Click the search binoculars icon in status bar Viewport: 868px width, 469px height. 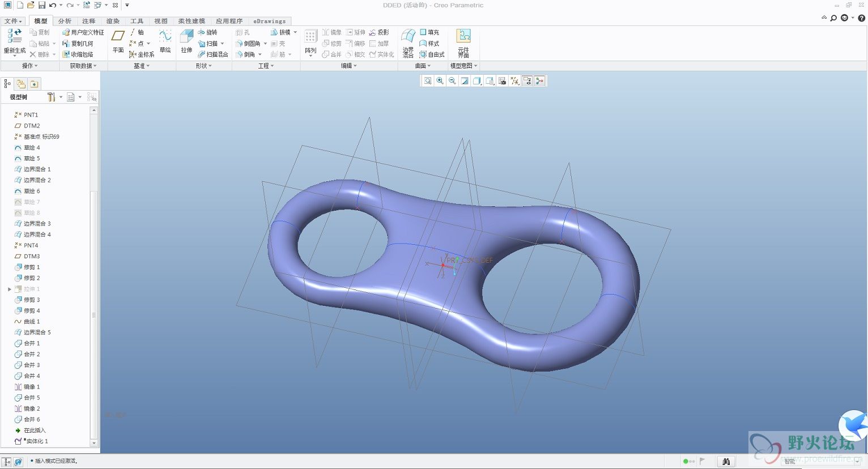pos(726,462)
